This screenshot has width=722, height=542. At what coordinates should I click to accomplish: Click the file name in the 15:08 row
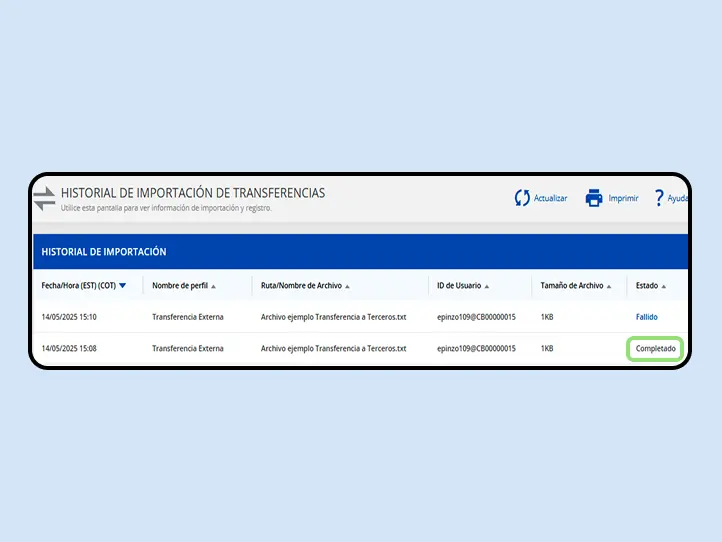pyautogui.click(x=333, y=349)
